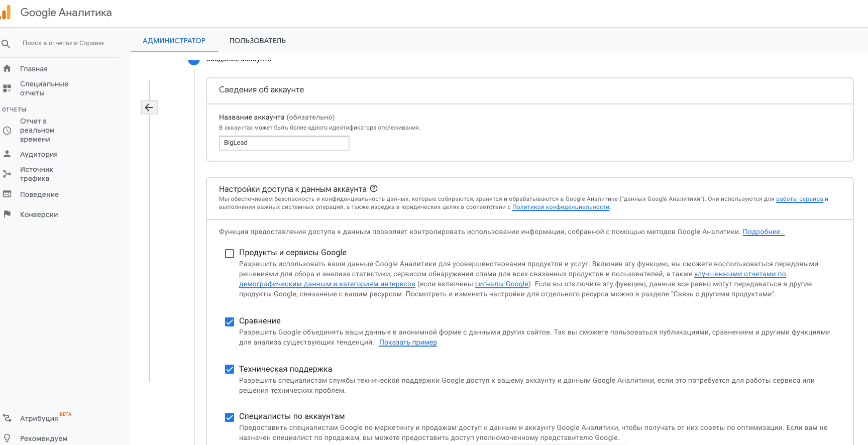Open the Атрибуция icon
This screenshot has width=868, height=445.
coord(7,418)
